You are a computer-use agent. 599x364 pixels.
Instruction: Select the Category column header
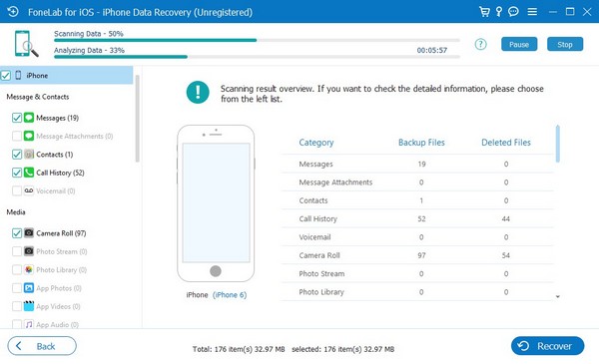point(316,143)
